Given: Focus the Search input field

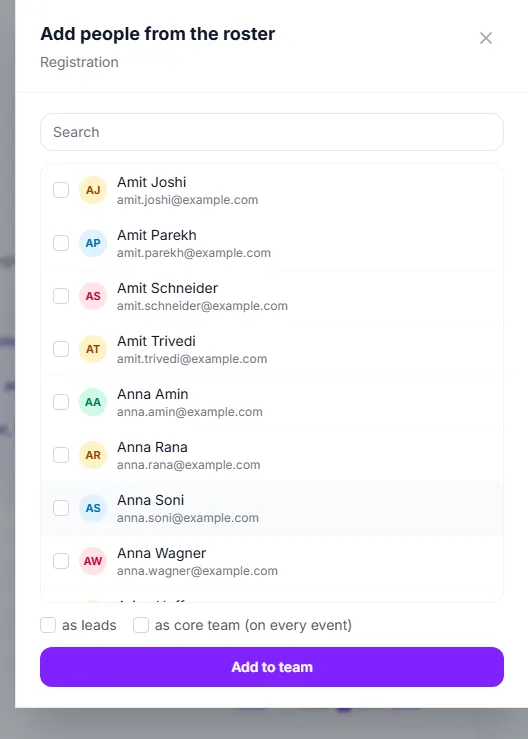Looking at the screenshot, I should 272,132.
